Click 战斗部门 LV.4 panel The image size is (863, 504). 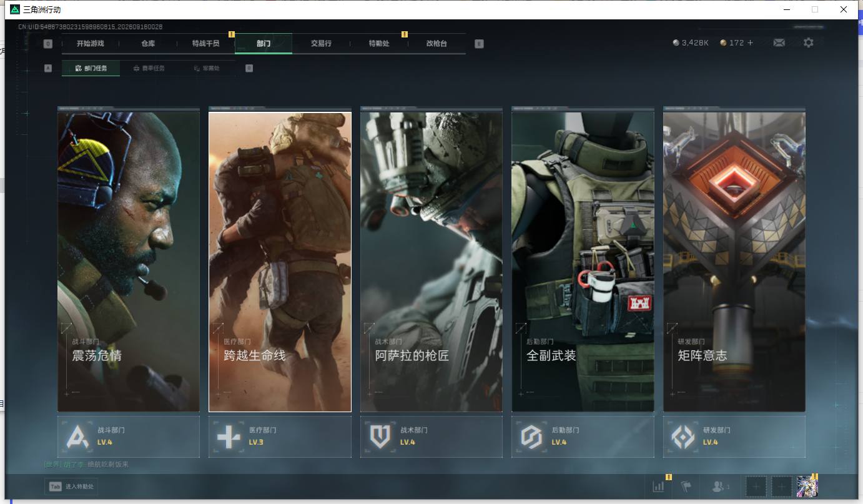coord(129,437)
